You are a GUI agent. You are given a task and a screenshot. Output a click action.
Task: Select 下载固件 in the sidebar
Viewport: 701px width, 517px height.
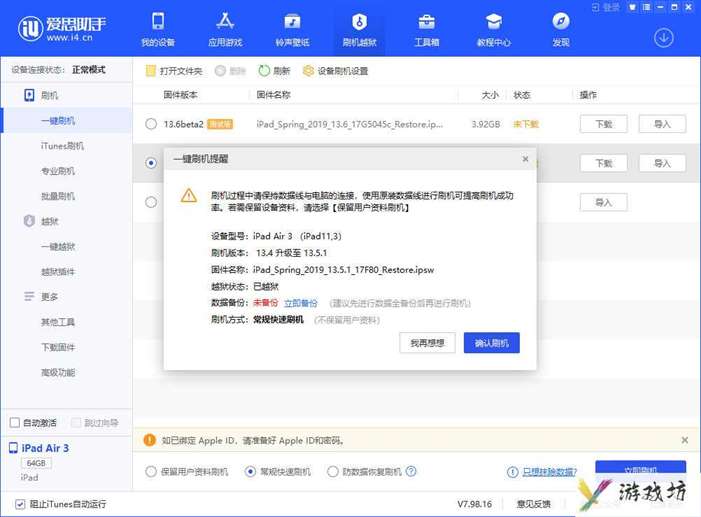click(x=58, y=347)
